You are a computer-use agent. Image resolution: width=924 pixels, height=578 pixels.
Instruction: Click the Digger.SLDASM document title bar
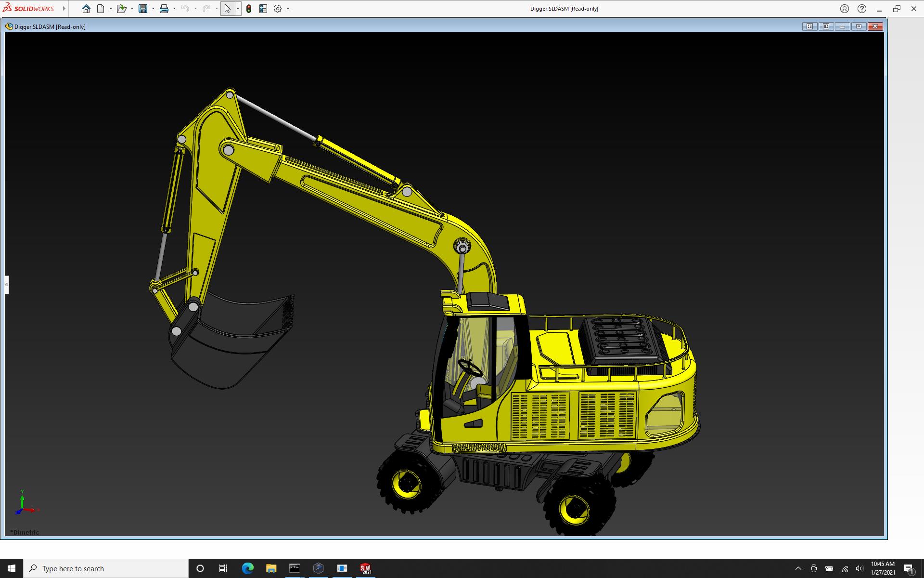pyautogui.click(x=385, y=26)
